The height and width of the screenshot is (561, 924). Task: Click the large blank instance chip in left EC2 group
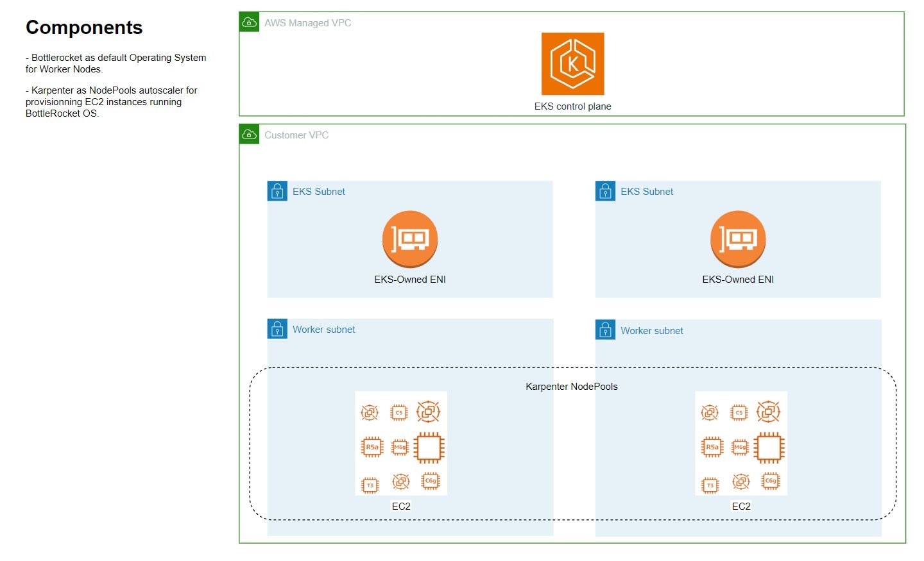[429, 448]
